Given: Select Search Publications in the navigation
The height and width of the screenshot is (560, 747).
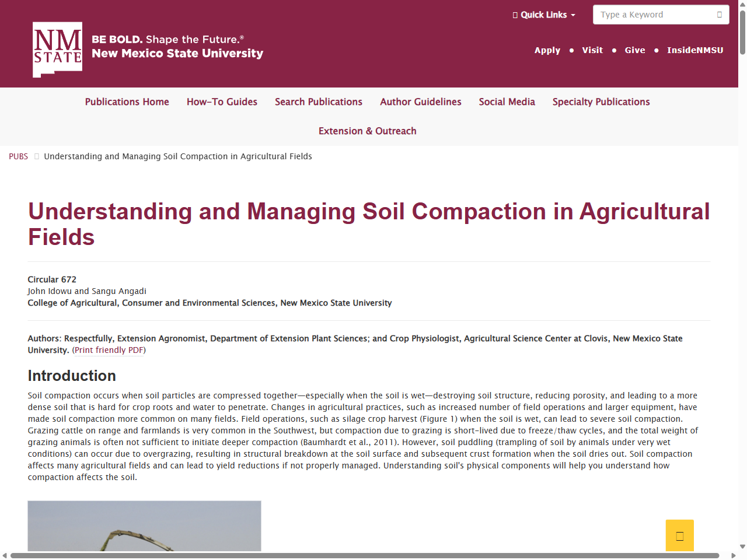Looking at the screenshot, I should tap(318, 101).
